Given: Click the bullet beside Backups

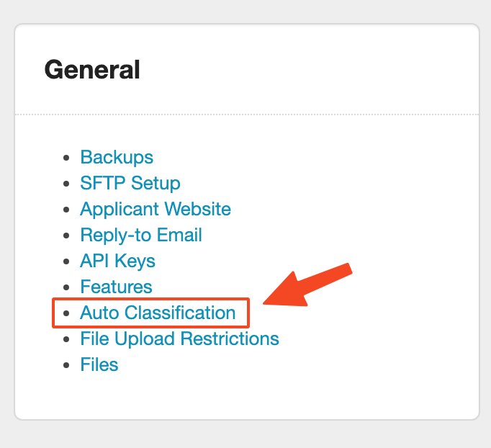Looking at the screenshot, I should pyautogui.click(x=68, y=158).
